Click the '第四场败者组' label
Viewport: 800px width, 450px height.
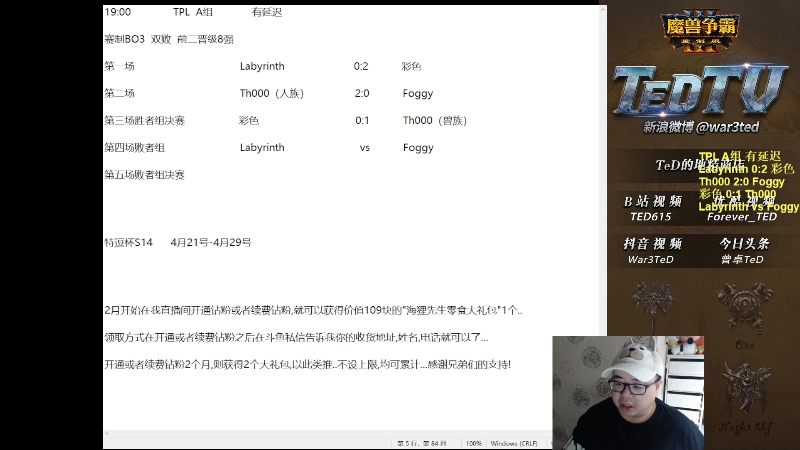134,148
